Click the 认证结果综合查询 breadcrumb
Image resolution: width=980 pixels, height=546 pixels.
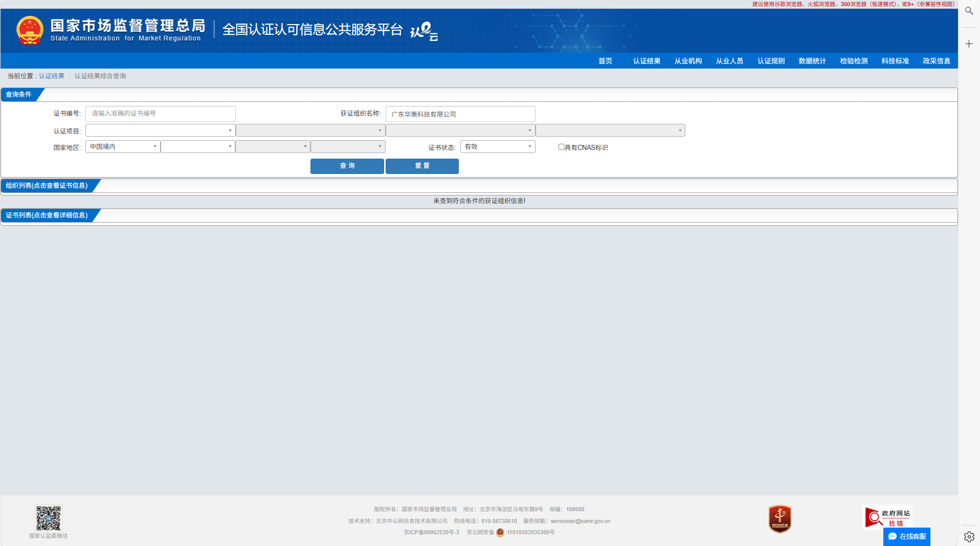(100, 76)
